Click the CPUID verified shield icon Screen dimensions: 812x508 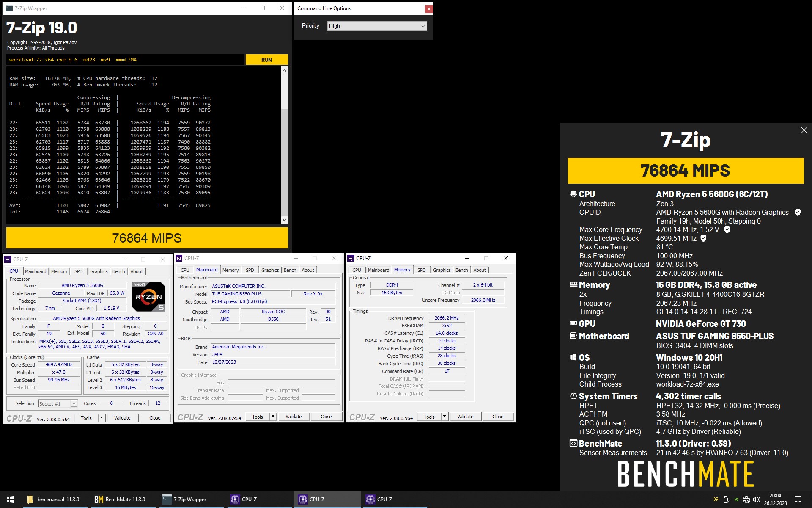click(798, 212)
